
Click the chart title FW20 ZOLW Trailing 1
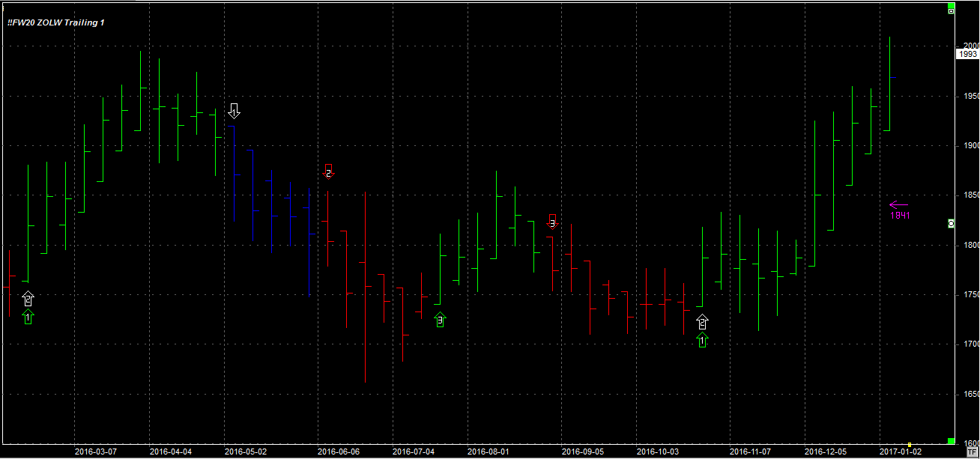pyautogui.click(x=56, y=22)
